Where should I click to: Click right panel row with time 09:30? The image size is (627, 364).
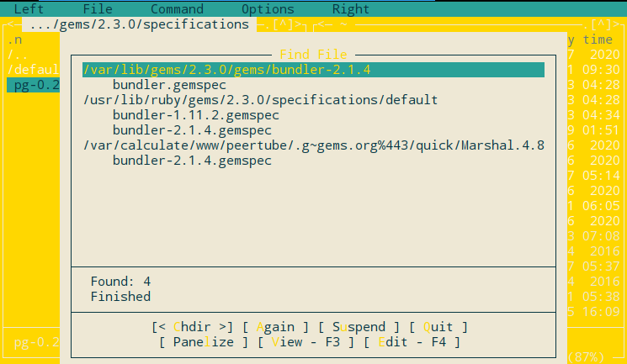594,70
